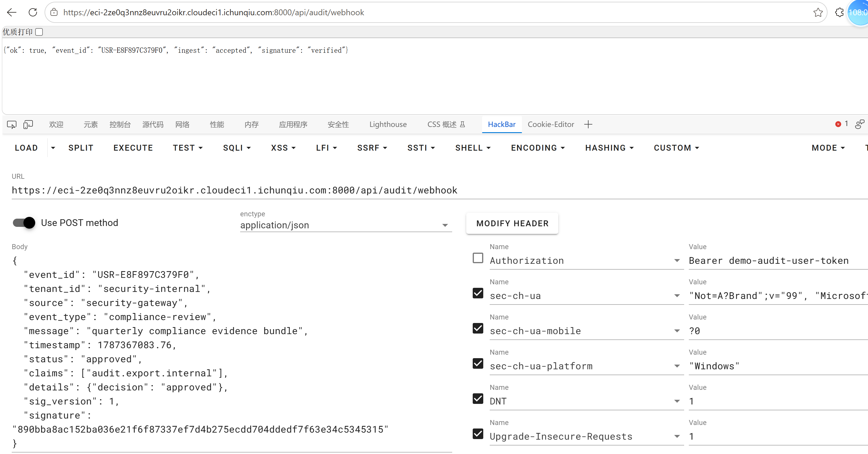Image resolution: width=868 pixels, height=454 pixels.
Task: Enable the Authorization header checkbox
Action: coord(478,258)
